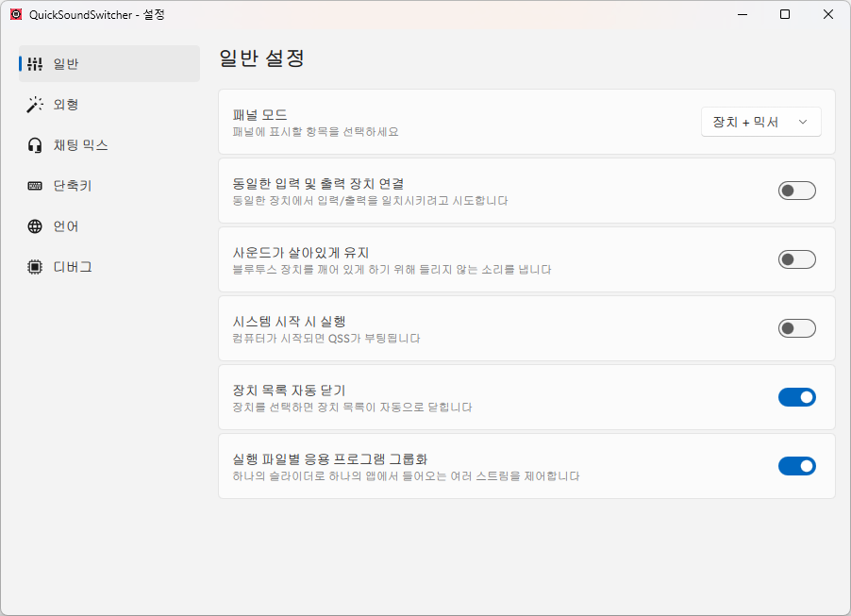The width and height of the screenshot is (851, 616).
Task: Click the text 패널에 표시할 항목을 선택하세요
Action: click(x=315, y=132)
